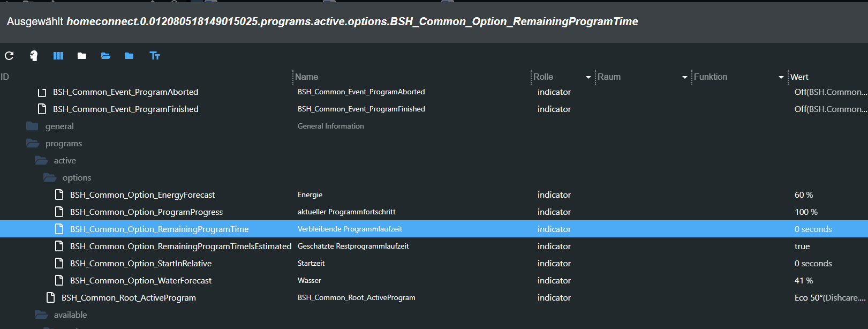The height and width of the screenshot is (329, 868).
Task: Open the Funktion filter dropdown
Action: click(781, 78)
